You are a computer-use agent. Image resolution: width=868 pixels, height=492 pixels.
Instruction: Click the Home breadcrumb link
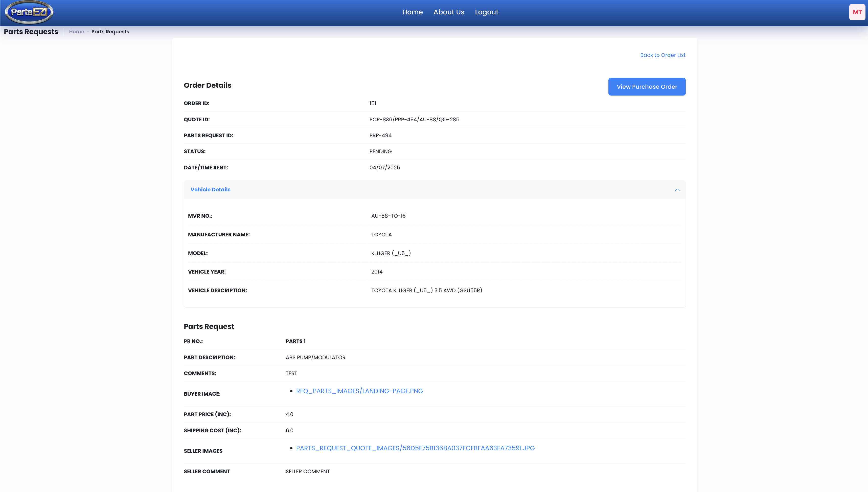[x=76, y=32]
